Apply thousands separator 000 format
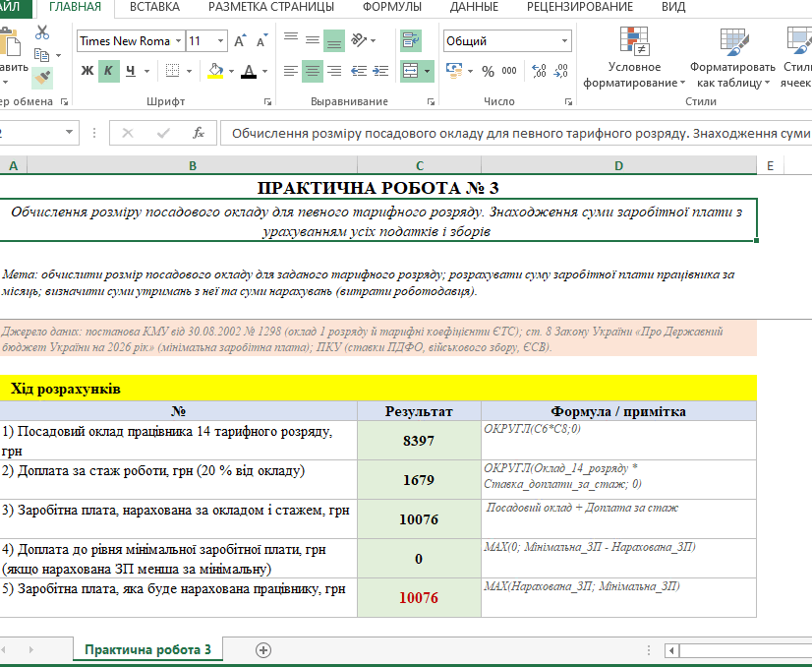The width and height of the screenshot is (812, 667). tap(509, 71)
